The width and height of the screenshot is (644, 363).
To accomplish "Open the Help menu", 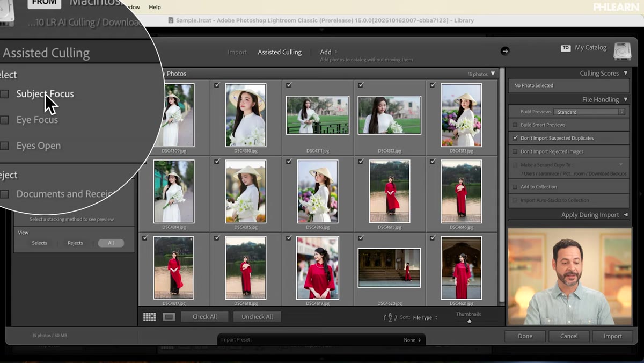I will [155, 7].
